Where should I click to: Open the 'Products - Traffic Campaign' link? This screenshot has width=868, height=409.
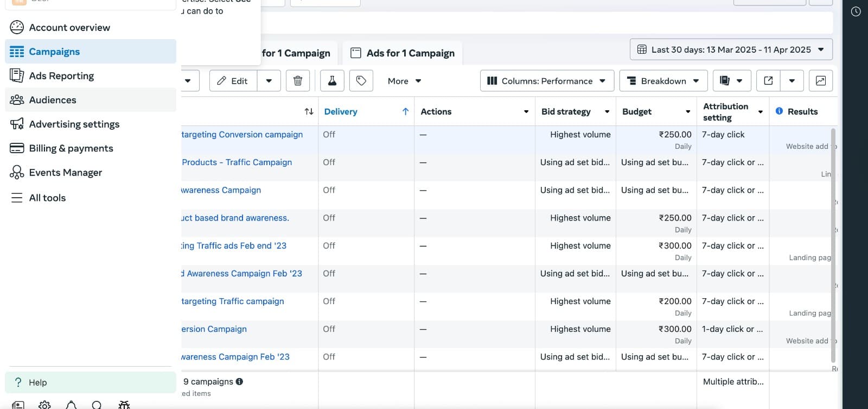237,162
